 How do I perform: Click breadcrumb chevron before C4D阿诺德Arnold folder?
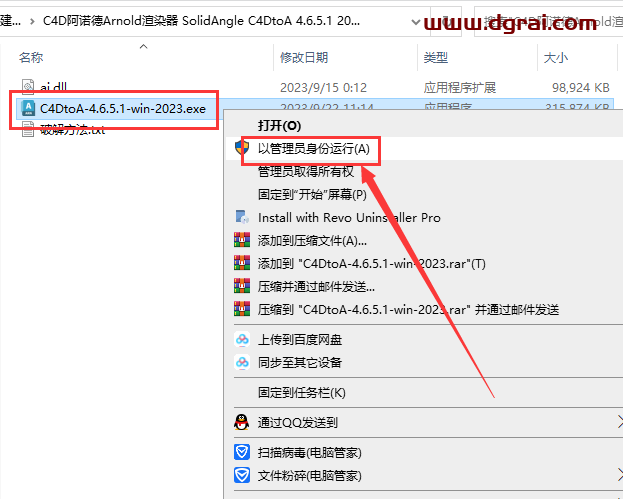coord(32,21)
